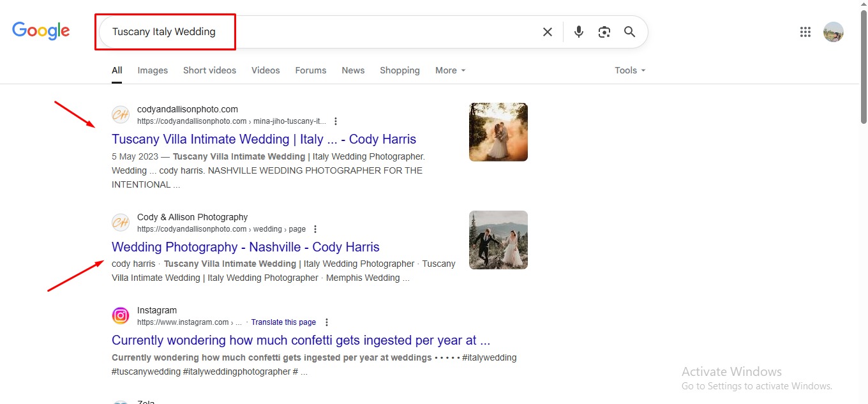Screen dimensions: 868x404
Task: Start voice search with microphone icon
Action: click(x=578, y=32)
